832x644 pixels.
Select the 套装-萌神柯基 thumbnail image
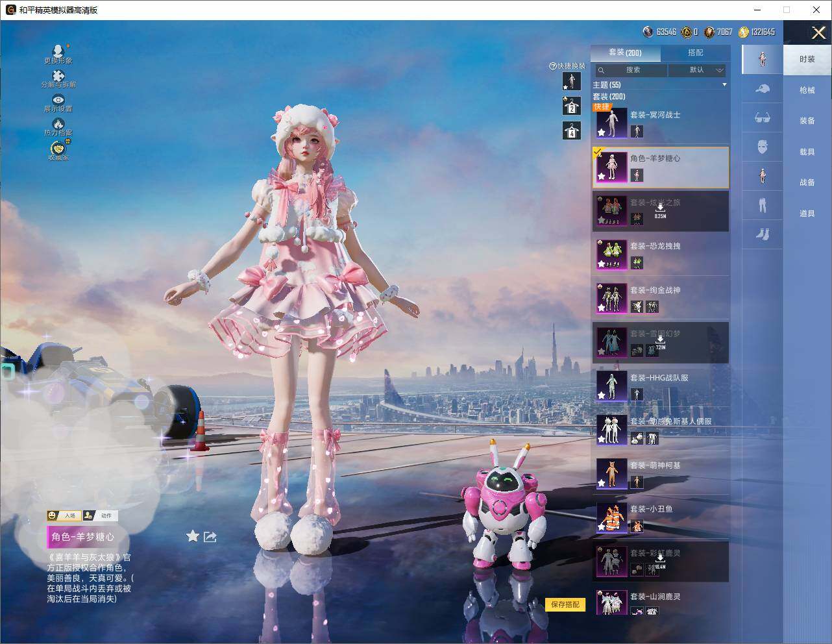[611, 473]
